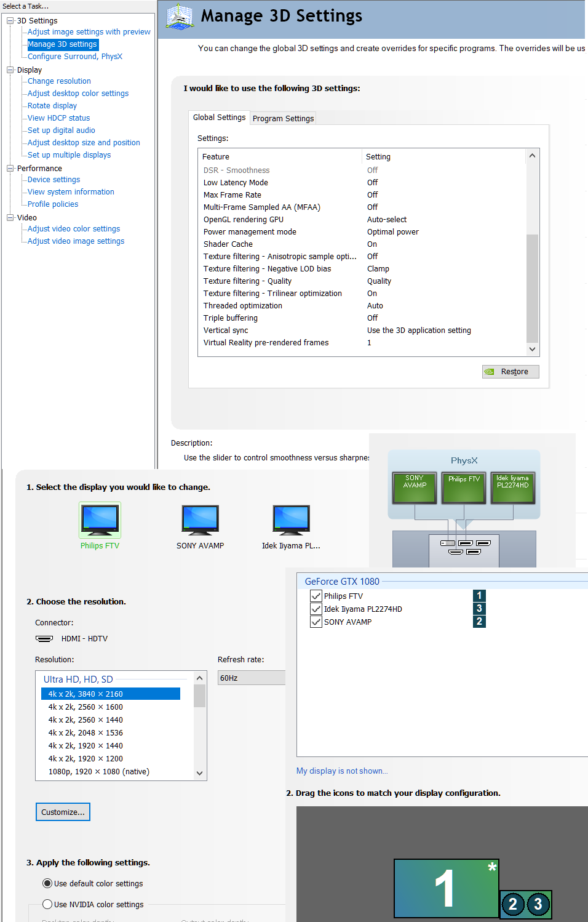Select the Philips FTV monitor icon
This screenshot has height=922, width=588.
(x=100, y=520)
